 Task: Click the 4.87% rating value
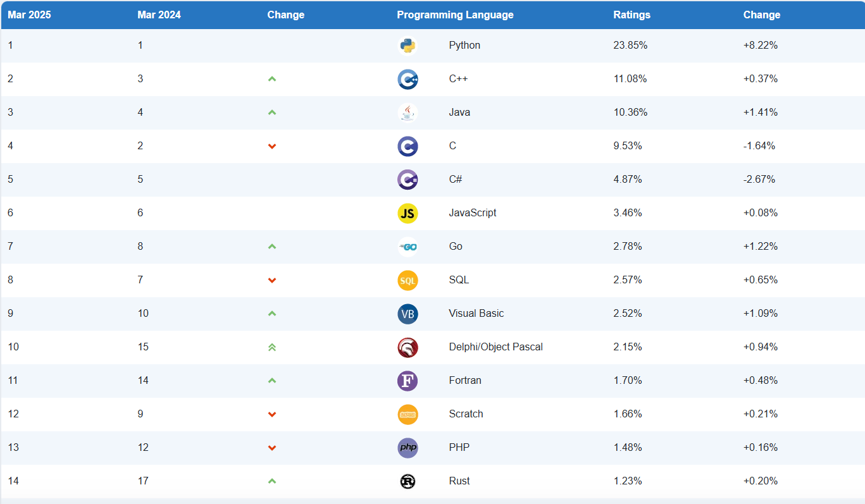[628, 180]
